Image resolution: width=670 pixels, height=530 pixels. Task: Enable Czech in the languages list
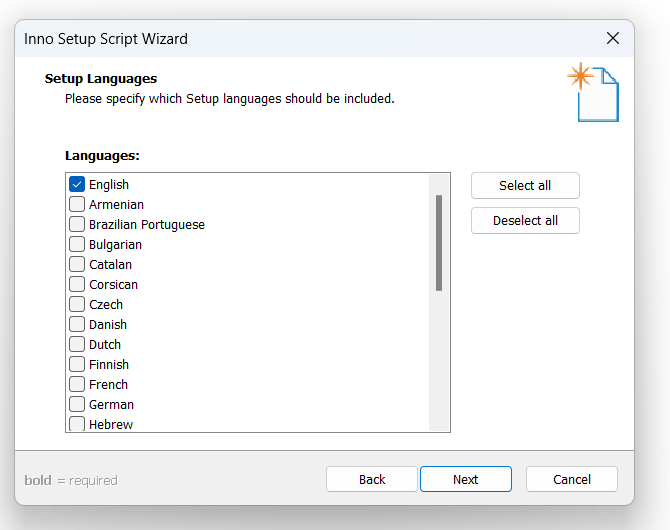coord(77,304)
